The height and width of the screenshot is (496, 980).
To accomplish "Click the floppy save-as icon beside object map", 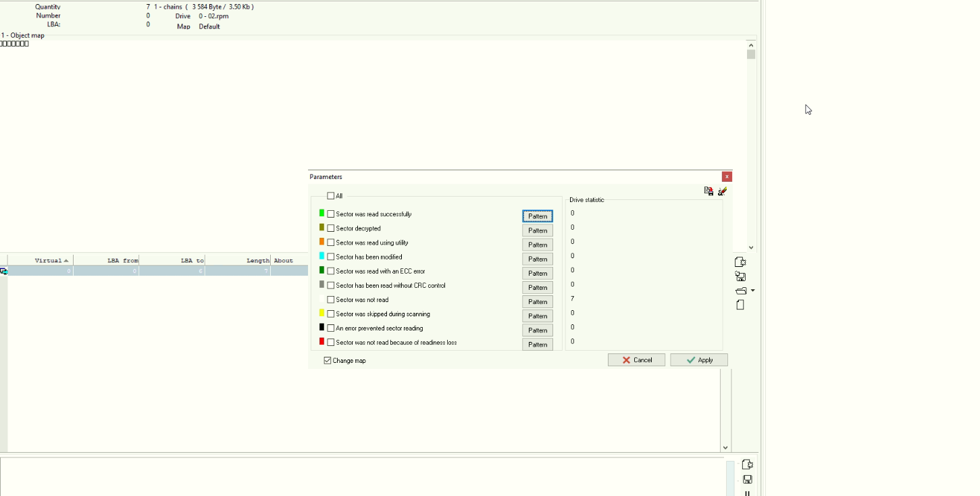I will coord(740,276).
